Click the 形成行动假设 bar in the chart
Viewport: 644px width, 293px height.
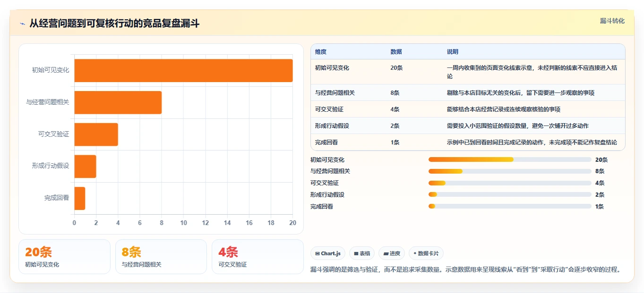pos(85,167)
